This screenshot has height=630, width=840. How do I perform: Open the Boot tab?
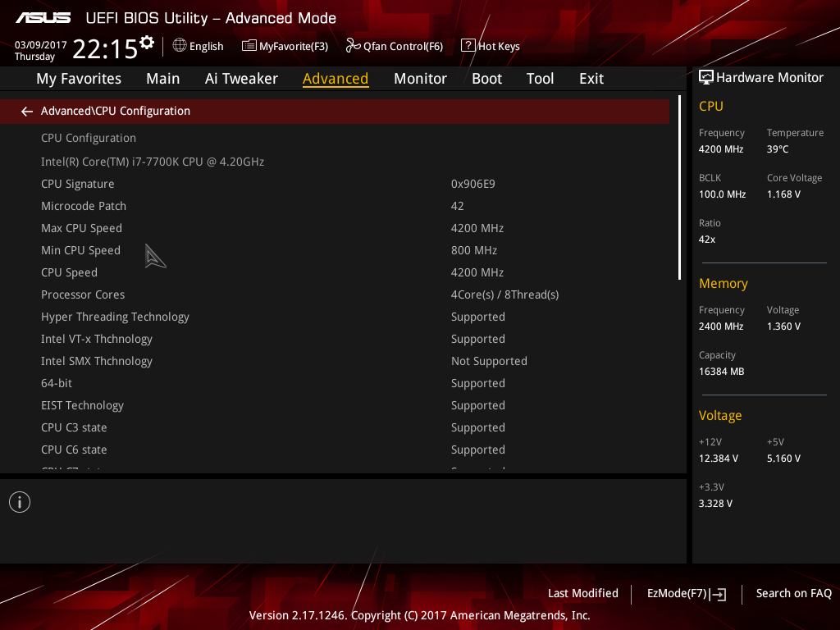point(486,79)
